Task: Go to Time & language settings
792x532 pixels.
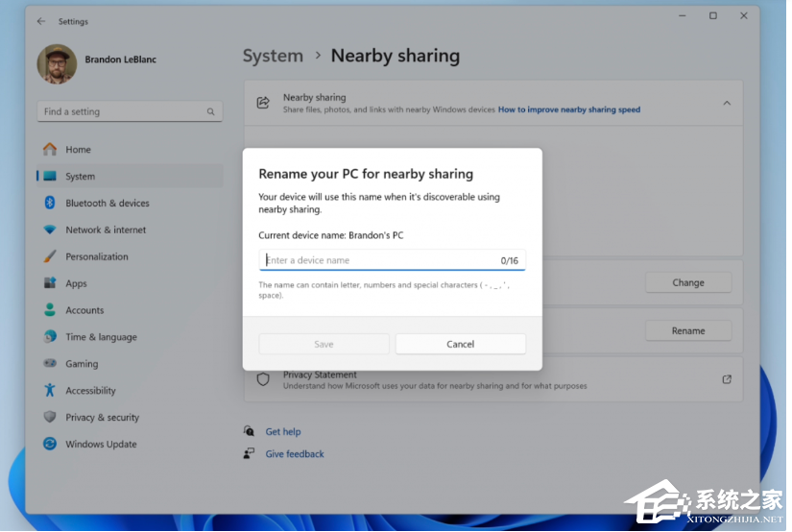Action: click(x=101, y=337)
